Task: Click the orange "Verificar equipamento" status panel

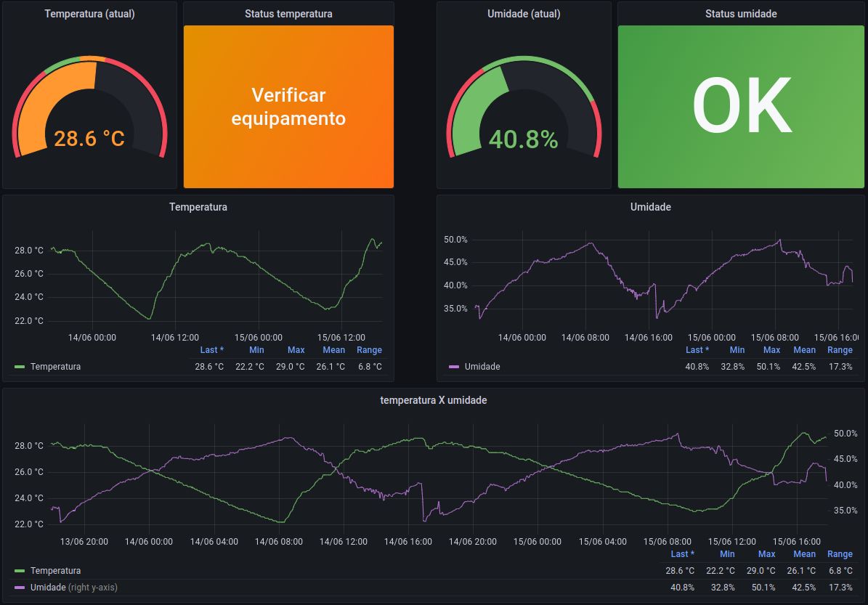Action: point(288,107)
